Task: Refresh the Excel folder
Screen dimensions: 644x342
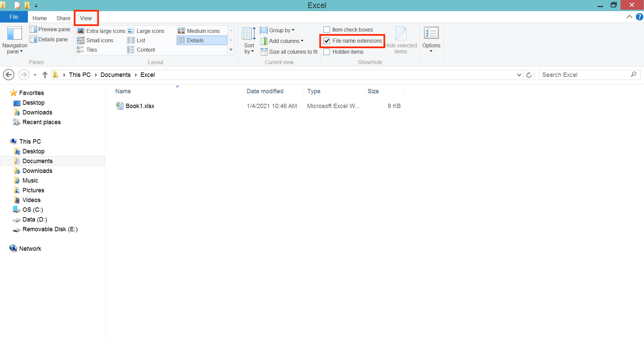Action: coord(529,75)
